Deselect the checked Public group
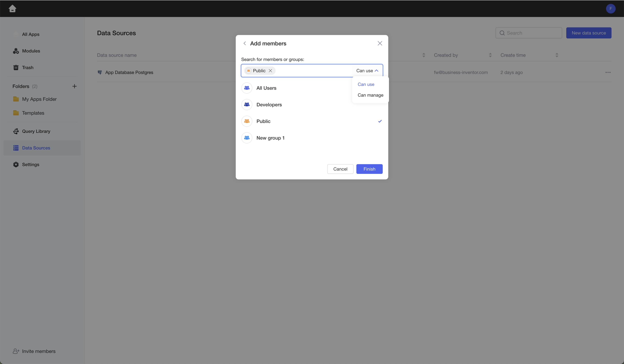The height and width of the screenshot is (364, 624). [x=263, y=121]
